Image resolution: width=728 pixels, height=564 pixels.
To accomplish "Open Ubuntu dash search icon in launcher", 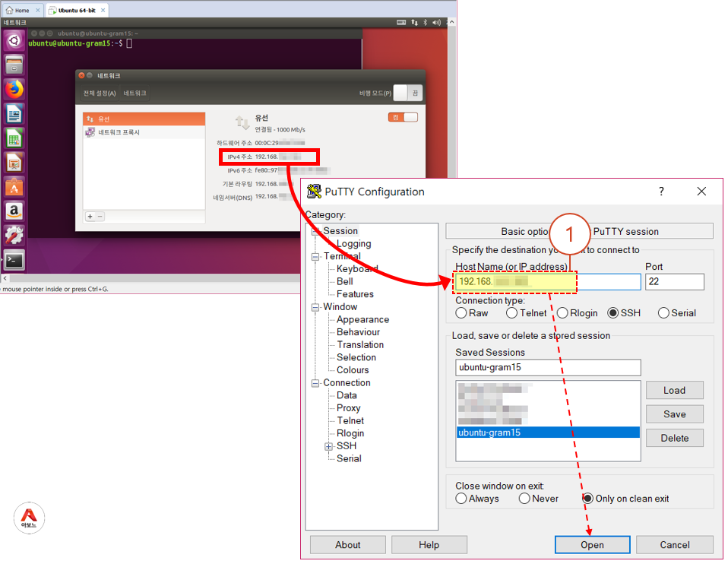I will point(14,40).
